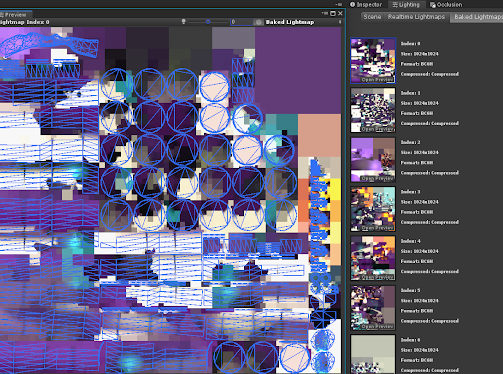The height and width of the screenshot is (374, 503).
Task: Click Open Preview on lightmap Index 1
Action: pyautogui.click(x=377, y=129)
